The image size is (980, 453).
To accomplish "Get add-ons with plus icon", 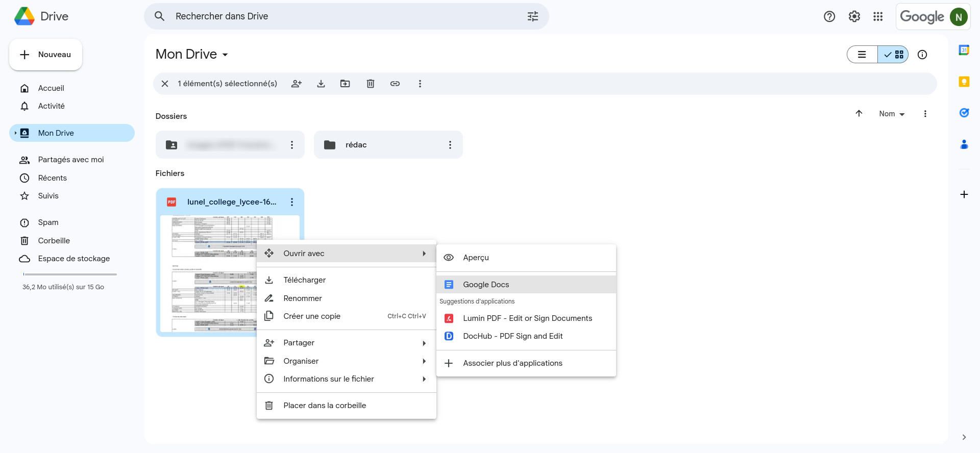I will 964,194.
